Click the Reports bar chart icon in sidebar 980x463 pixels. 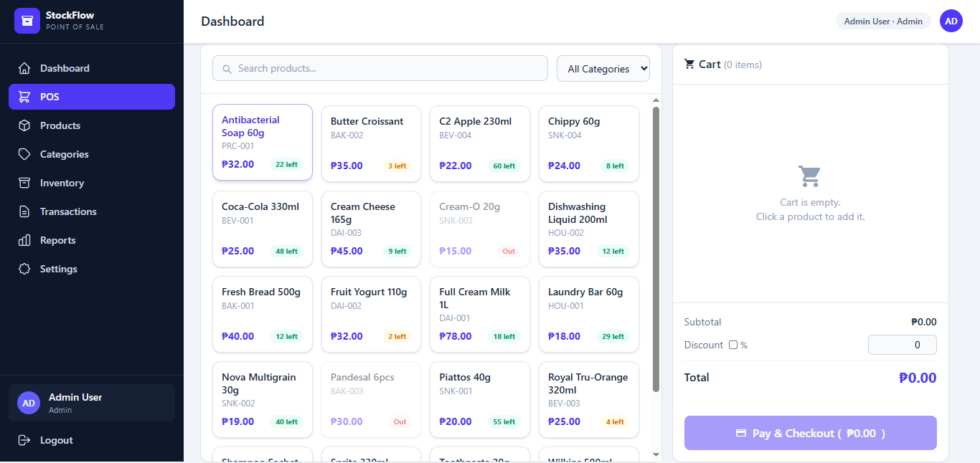[24, 240]
